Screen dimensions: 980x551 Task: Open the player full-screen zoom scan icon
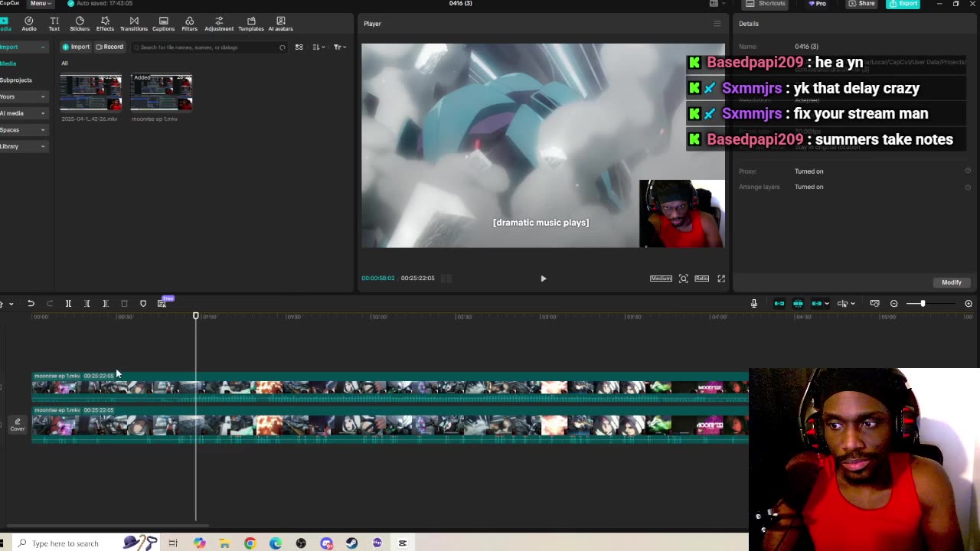[x=684, y=279]
